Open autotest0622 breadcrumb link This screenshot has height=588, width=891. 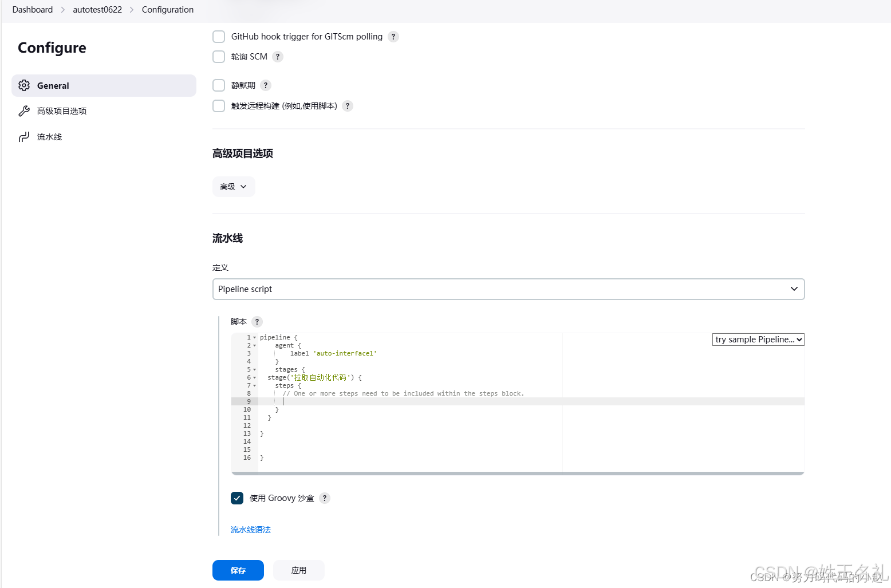point(97,10)
